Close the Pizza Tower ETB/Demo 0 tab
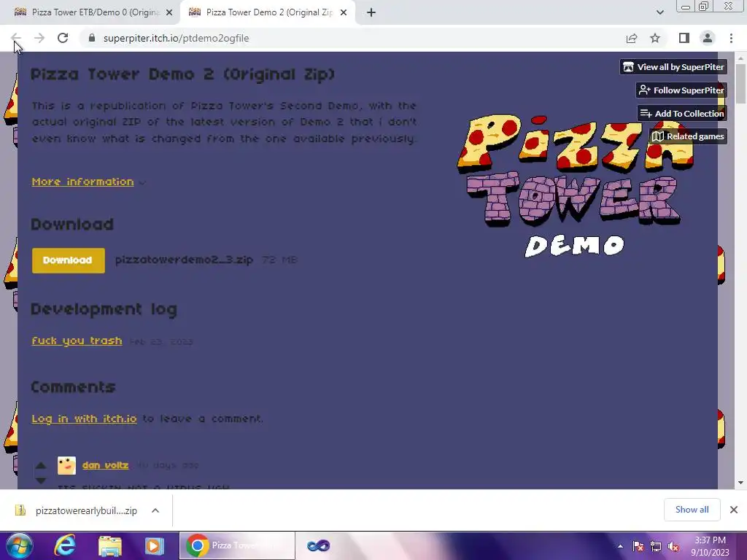 pos(169,12)
